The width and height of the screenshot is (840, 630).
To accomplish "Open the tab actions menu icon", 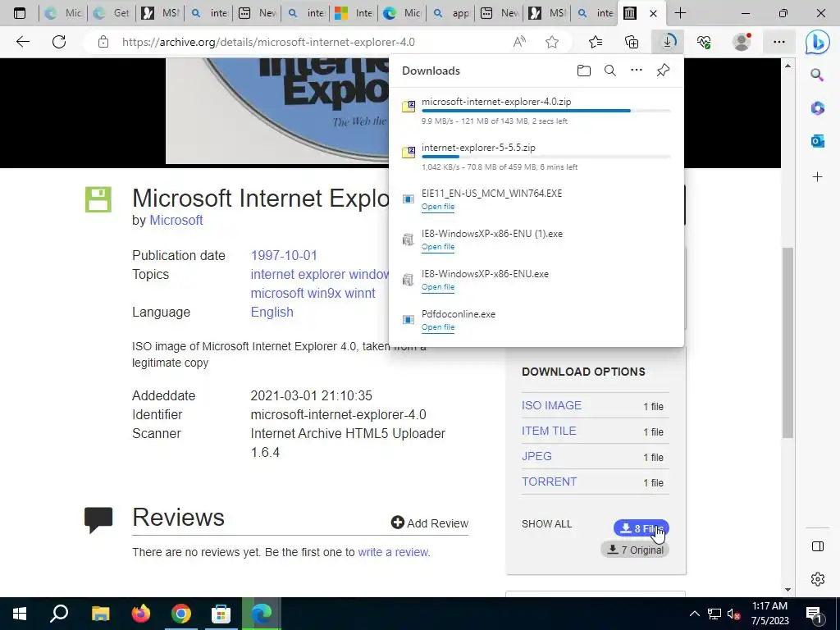I will click(x=20, y=13).
